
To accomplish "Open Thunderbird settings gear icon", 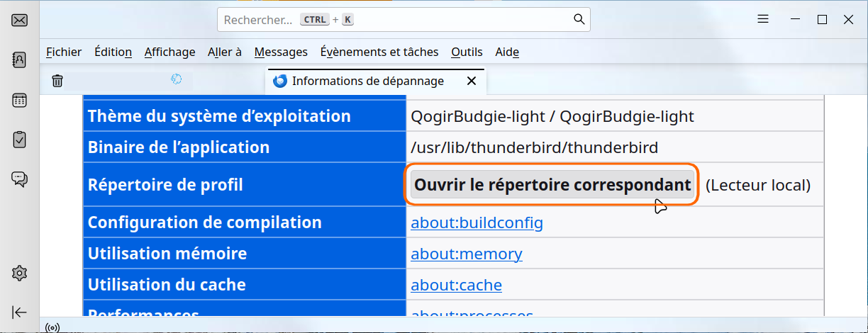I will 20,273.
